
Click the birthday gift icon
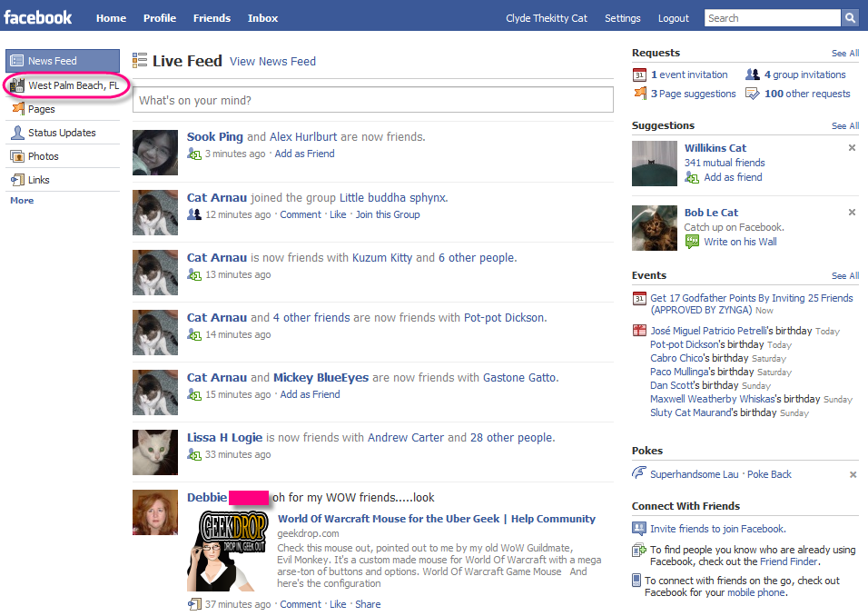639,331
